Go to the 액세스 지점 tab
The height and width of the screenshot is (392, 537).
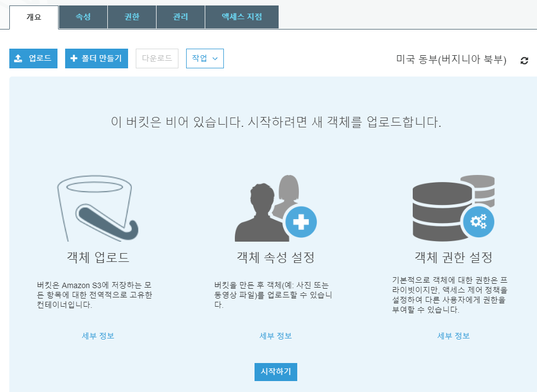(242, 17)
